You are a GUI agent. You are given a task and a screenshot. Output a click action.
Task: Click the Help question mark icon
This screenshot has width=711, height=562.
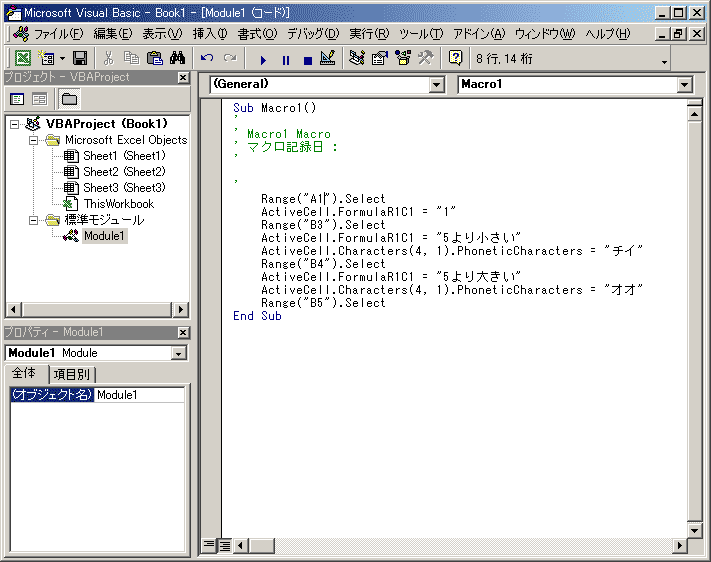(x=455, y=58)
